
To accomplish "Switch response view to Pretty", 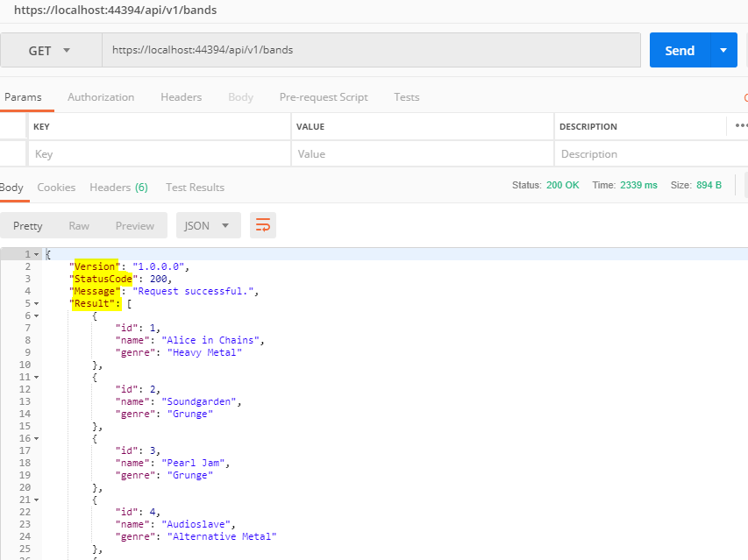I will tap(28, 225).
